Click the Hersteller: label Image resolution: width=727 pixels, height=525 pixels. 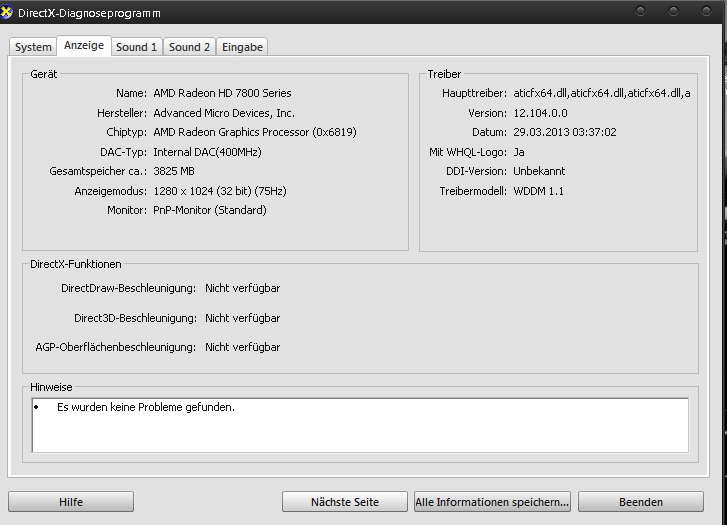click(x=122, y=113)
